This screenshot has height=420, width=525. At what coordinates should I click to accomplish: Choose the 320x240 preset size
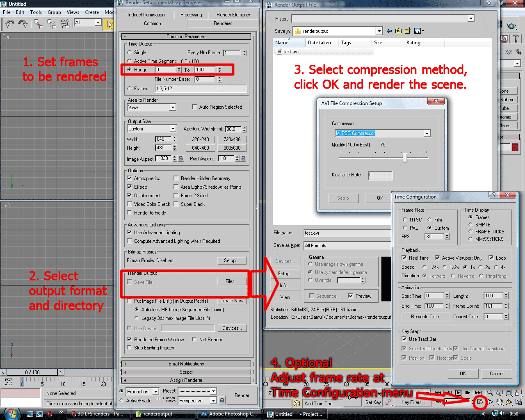tap(201, 139)
